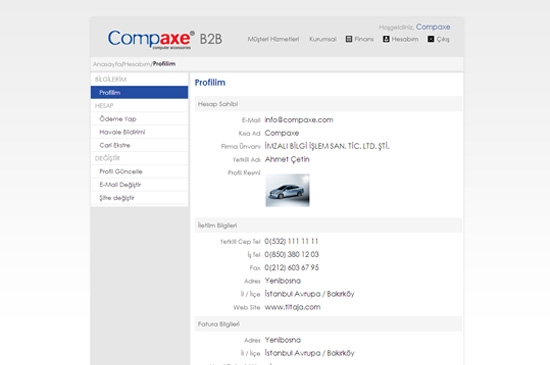Open Şifre değiştir in sidebar
The width and height of the screenshot is (550, 365).
(139, 198)
